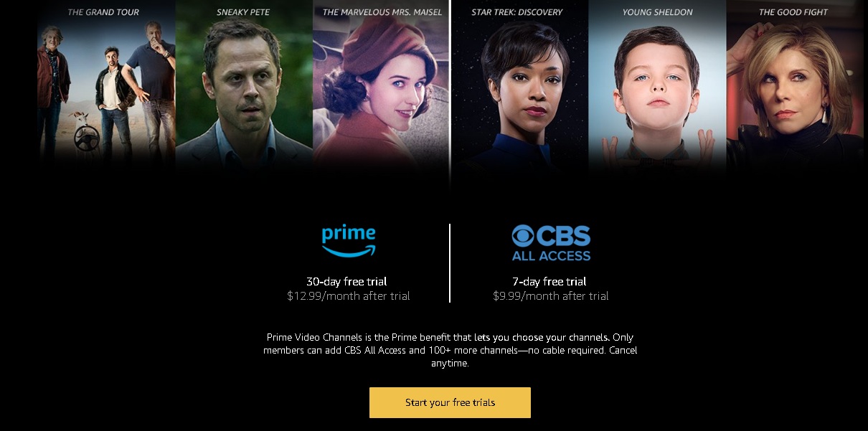Click the Prime logo

[349, 241]
